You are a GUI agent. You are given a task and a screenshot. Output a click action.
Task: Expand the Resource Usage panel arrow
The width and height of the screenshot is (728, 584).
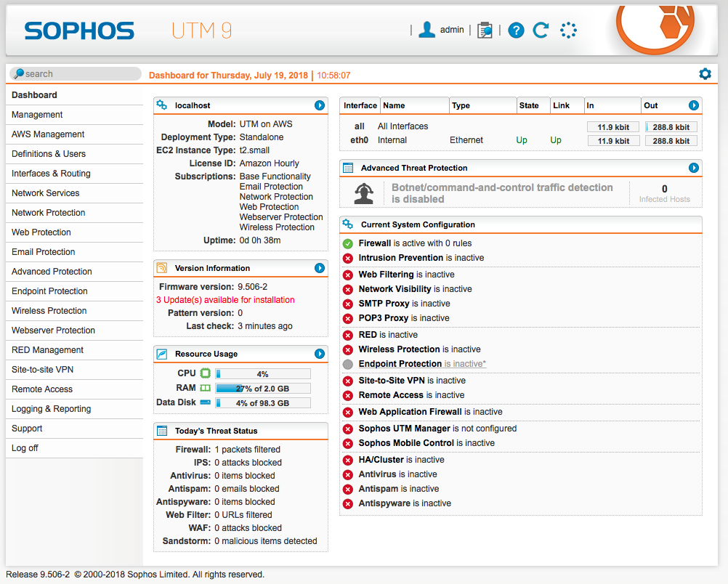[x=320, y=354]
